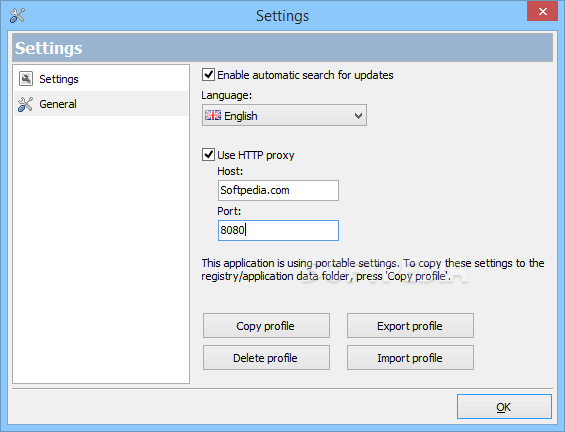Click the title bar tools icon

tap(17, 15)
